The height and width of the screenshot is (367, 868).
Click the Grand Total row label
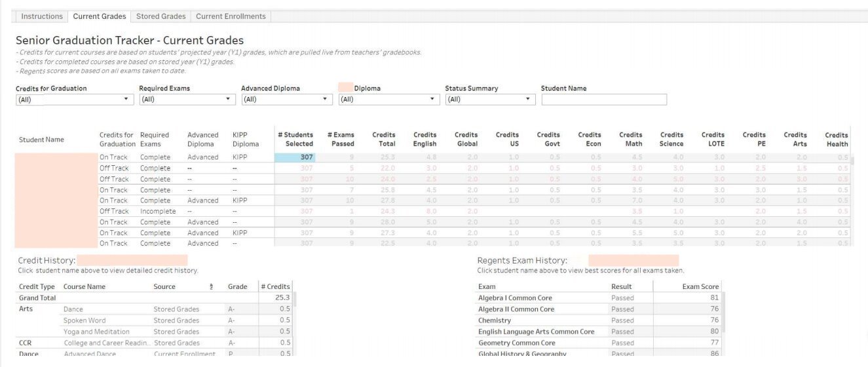click(x=37, y=298)
